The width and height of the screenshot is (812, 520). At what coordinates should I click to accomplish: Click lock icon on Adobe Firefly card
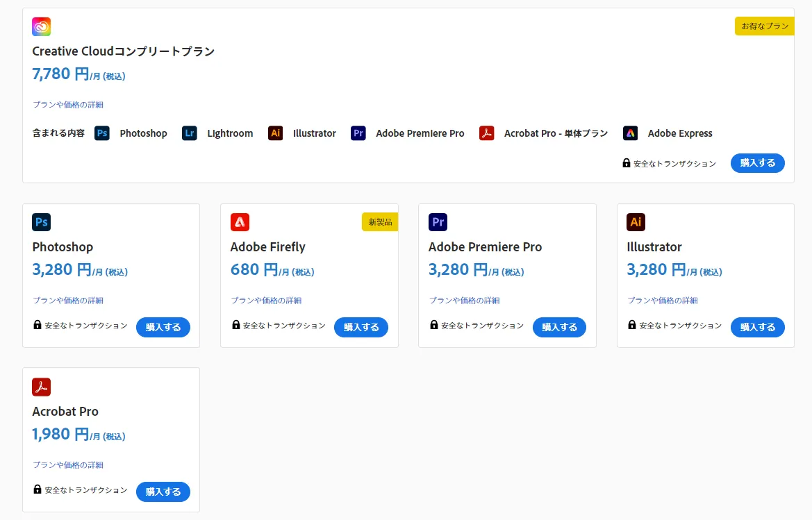click(x=235, y=324)
